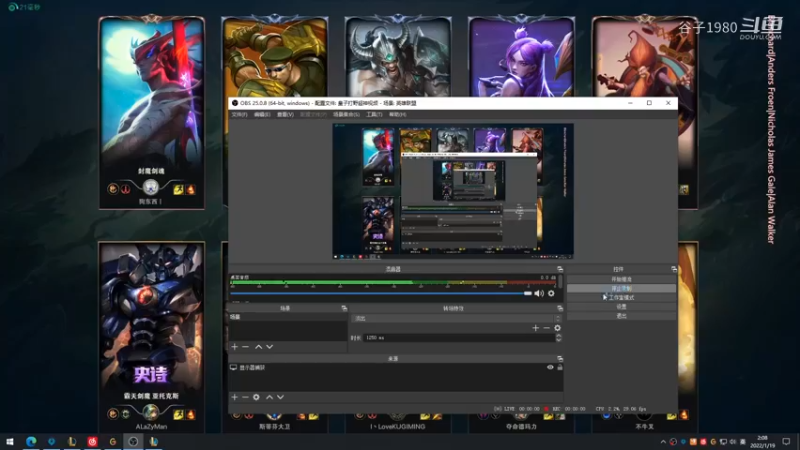Move scene down with down arrow
Screen dimensions: 800x450
point(269,347)
